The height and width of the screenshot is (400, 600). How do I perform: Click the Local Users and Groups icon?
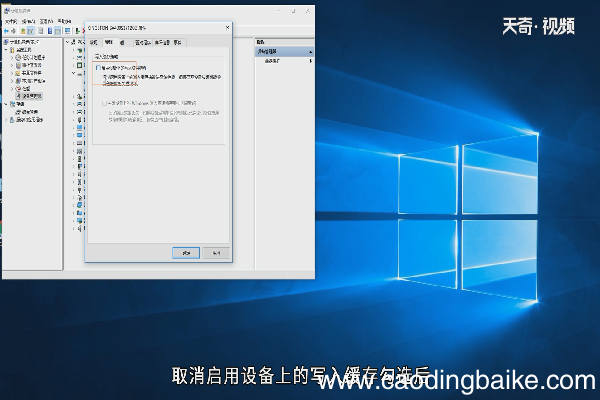pyautogui.click(x=18, y=81)
